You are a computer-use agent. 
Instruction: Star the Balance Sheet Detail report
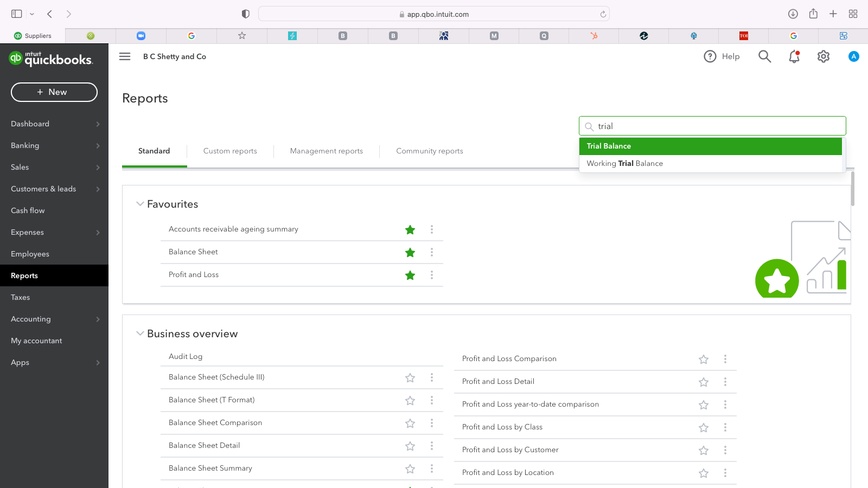pos(410,446)
